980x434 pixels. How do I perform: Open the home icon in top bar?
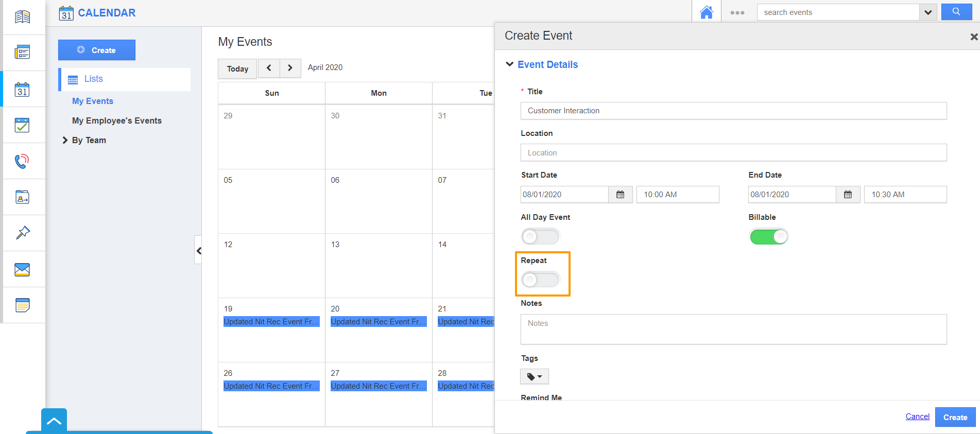tap(706, 12)
